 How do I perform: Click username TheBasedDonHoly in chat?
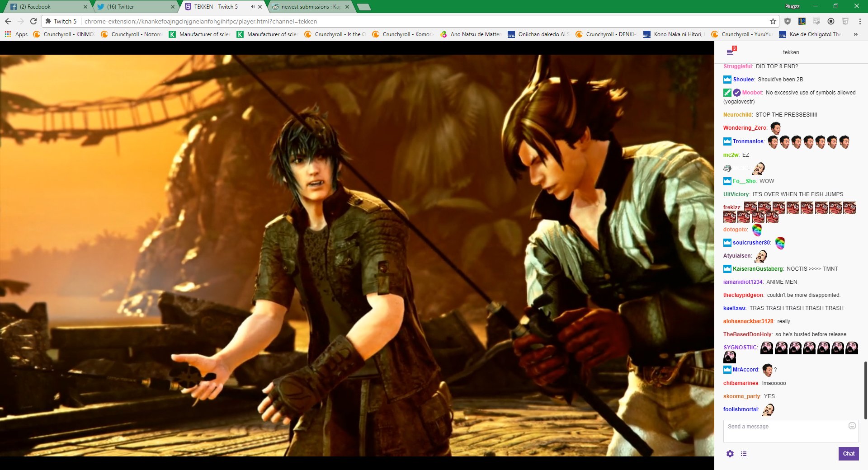click(x=747, y=334)
